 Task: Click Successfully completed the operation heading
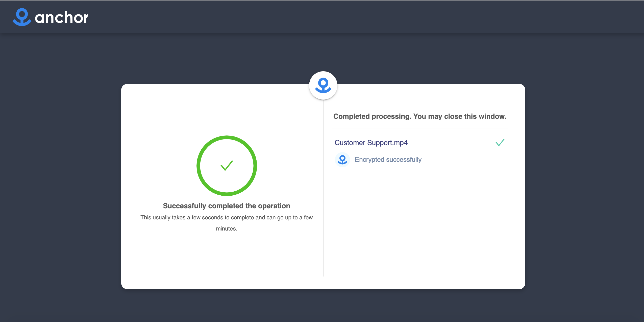(226, 206)
